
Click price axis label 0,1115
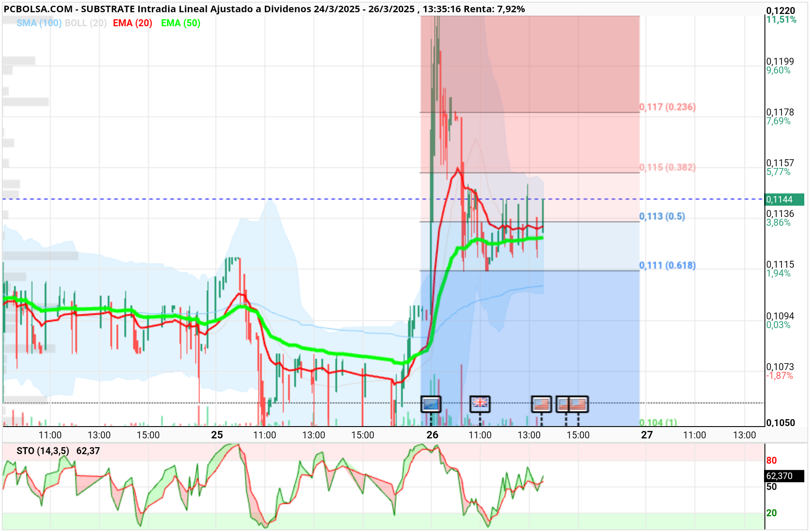tap(780, 264)
